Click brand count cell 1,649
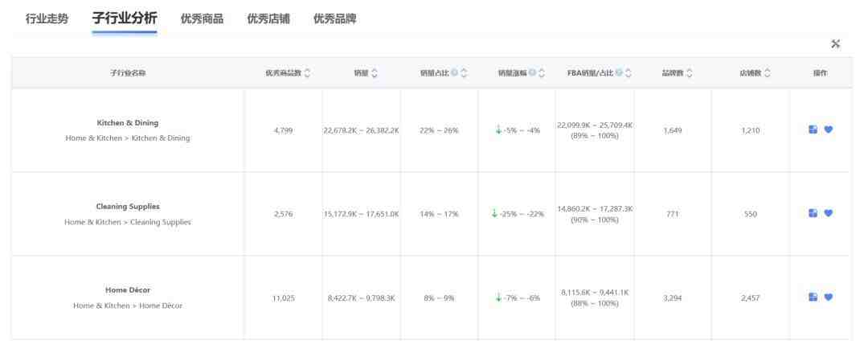This screenshot has height=341, width=868. [673, 130]
